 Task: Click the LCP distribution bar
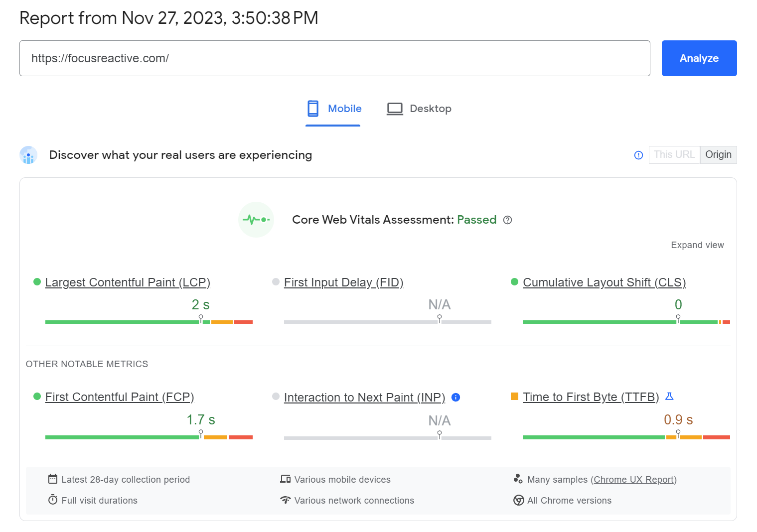pos(149,322)
